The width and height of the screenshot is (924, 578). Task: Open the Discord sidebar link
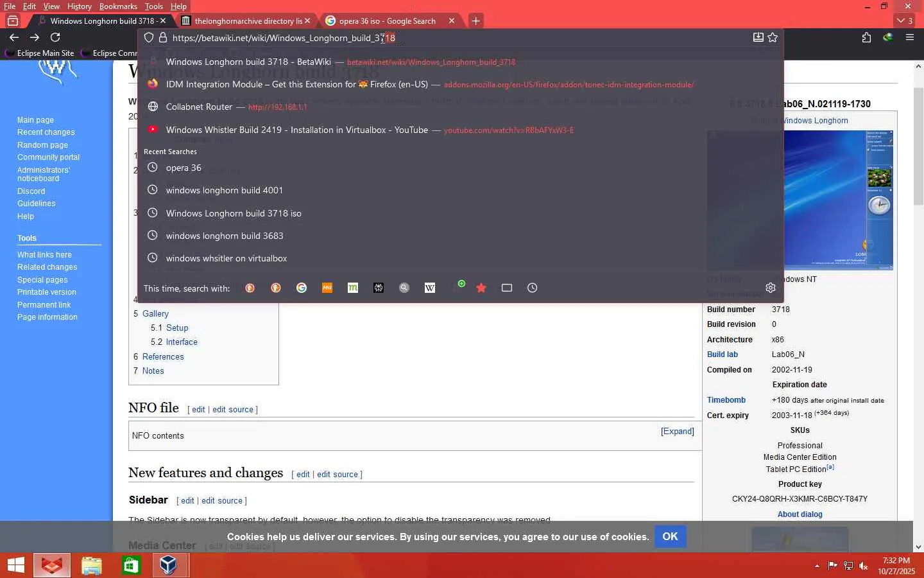pos(31,191)
